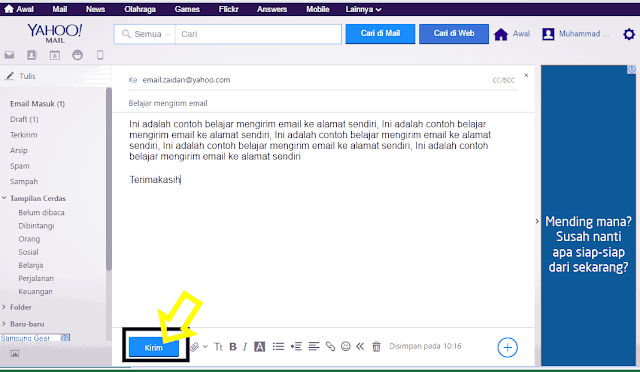This screenshot has height=372, width=640.
Task: Insert a bulleted list
Action: 278,347
